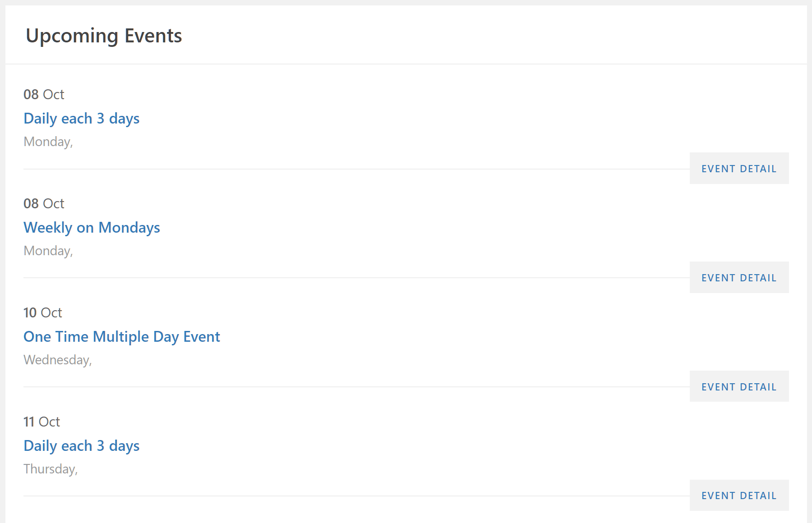
Task: Select the "Wednesday," day text
Action: point(57,360)
